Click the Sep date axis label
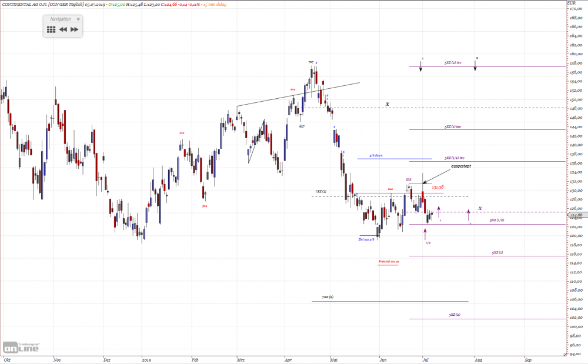The width and height of the screenshot is (588, 364). pos(528,360)
